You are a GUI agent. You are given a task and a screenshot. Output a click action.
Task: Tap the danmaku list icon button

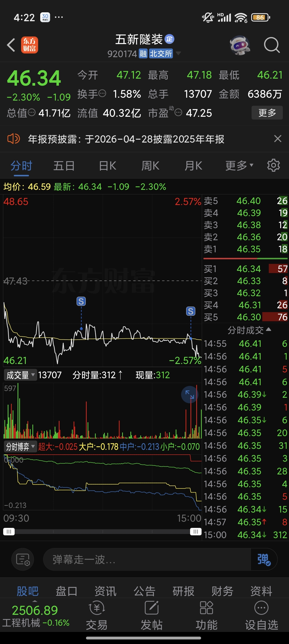23,559
